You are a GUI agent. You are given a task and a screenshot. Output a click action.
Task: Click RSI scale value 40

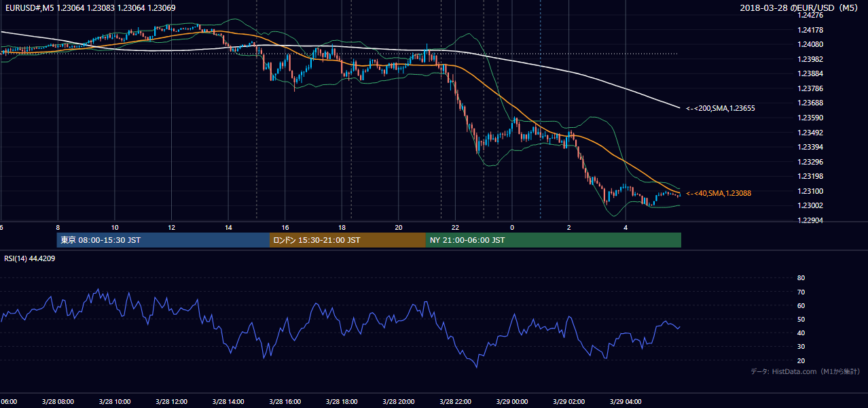(x=801, y=333)
